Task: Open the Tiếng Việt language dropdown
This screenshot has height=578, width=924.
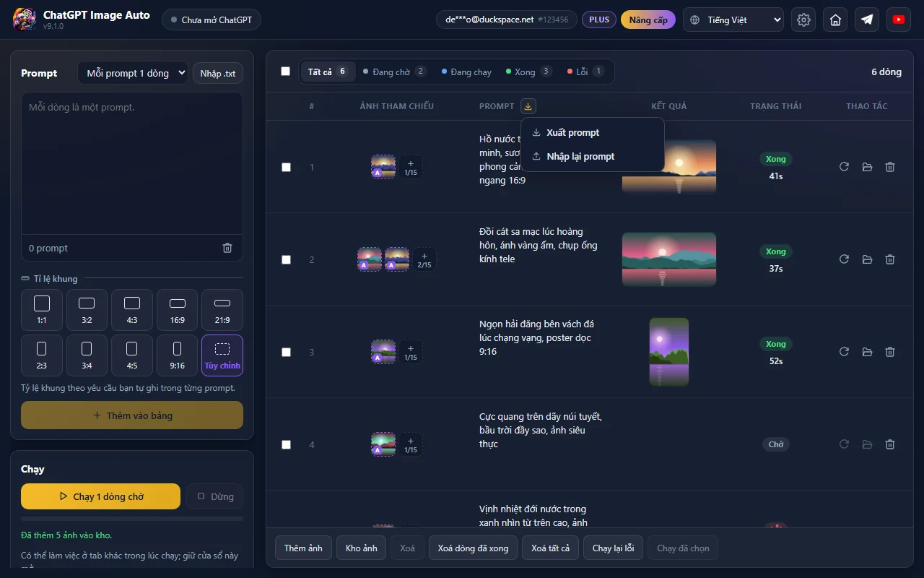Action: point(733,20)
